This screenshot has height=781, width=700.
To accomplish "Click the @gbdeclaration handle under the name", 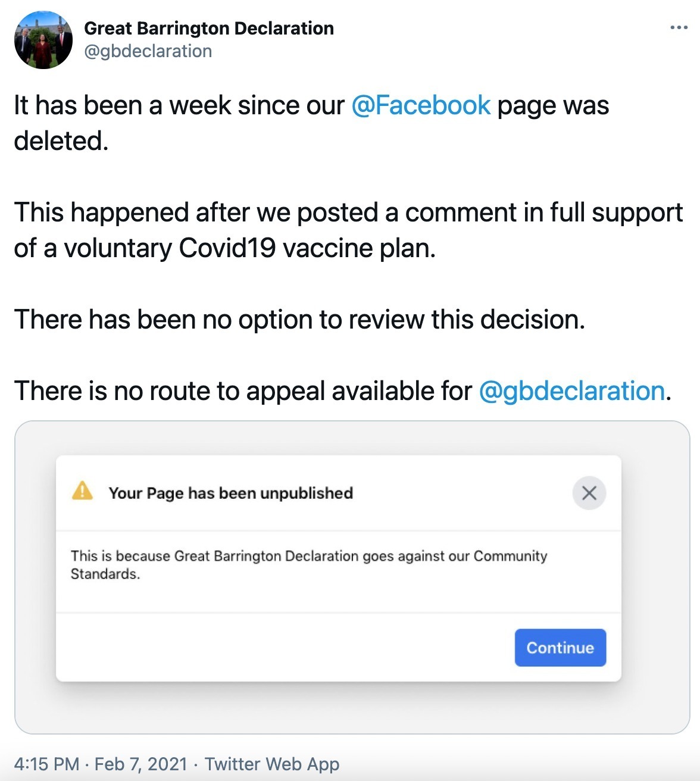I will pyautogui.click(x=148, y=51).
